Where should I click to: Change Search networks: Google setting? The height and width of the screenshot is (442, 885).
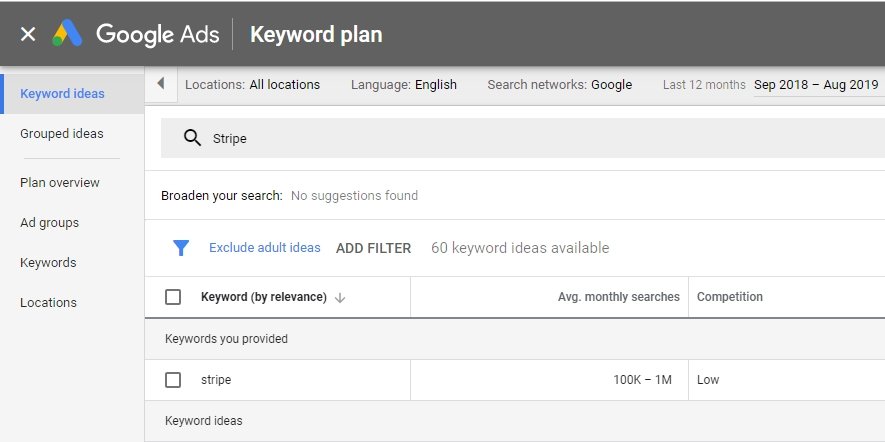[x=559, y=85]
